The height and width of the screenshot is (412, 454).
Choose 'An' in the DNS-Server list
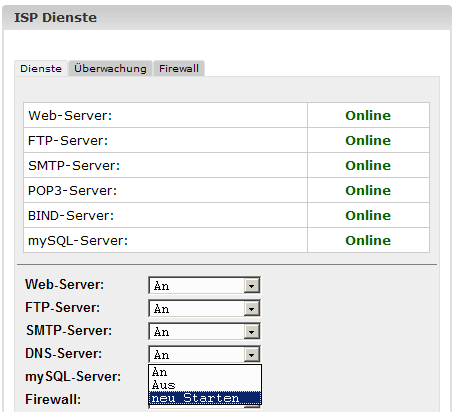point(205,372)
